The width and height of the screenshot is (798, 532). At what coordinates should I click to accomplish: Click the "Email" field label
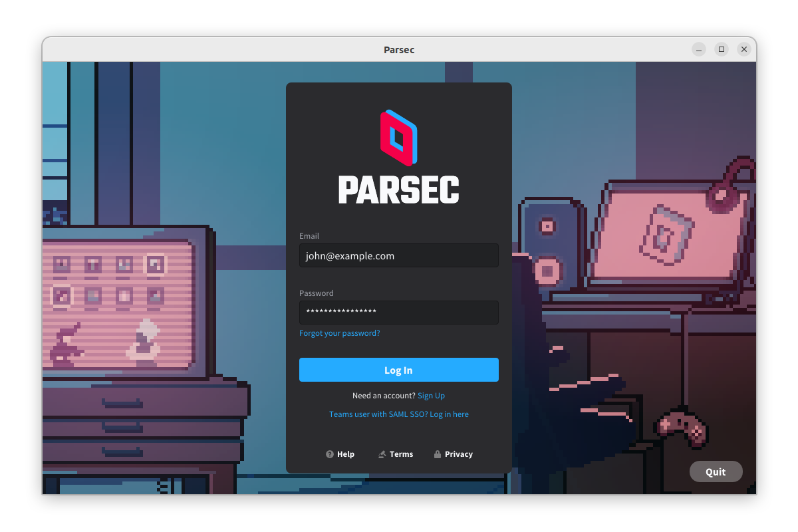point(309,236)
